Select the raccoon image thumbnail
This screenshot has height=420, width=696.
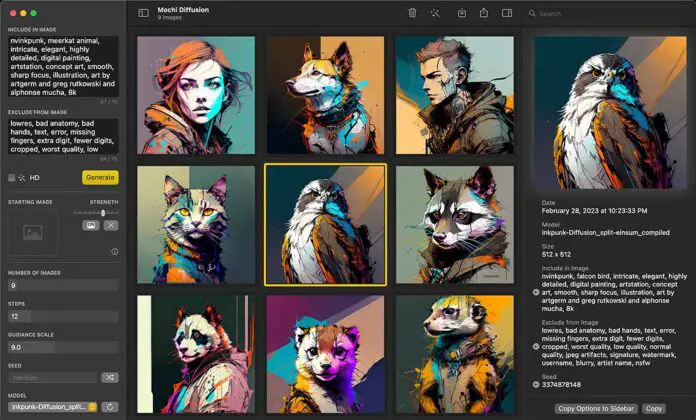[x=454, y=223]
